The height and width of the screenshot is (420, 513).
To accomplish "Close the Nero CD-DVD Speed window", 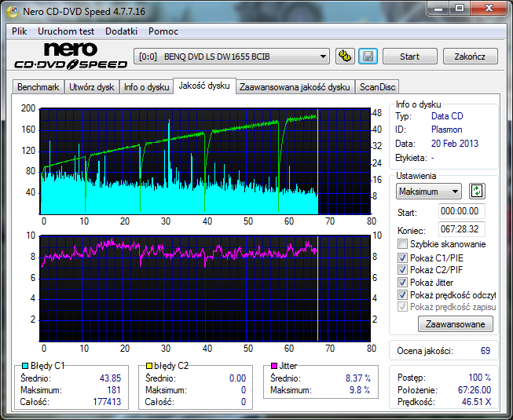I will pyautogui.click(x=489, y=8).
